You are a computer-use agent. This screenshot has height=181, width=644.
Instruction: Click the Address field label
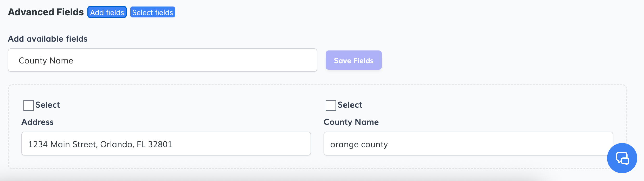(x=37, y=122)
